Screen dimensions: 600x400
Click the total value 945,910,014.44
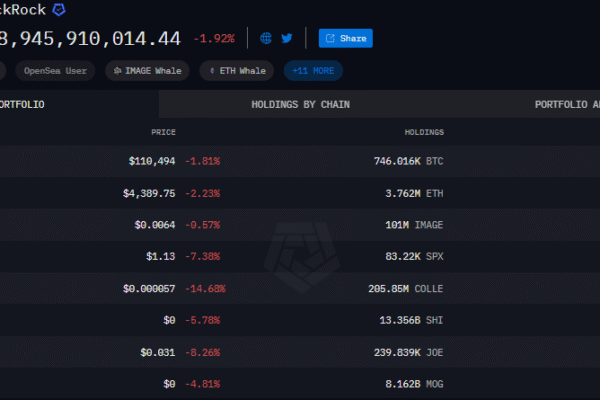[x=90, y=39]
